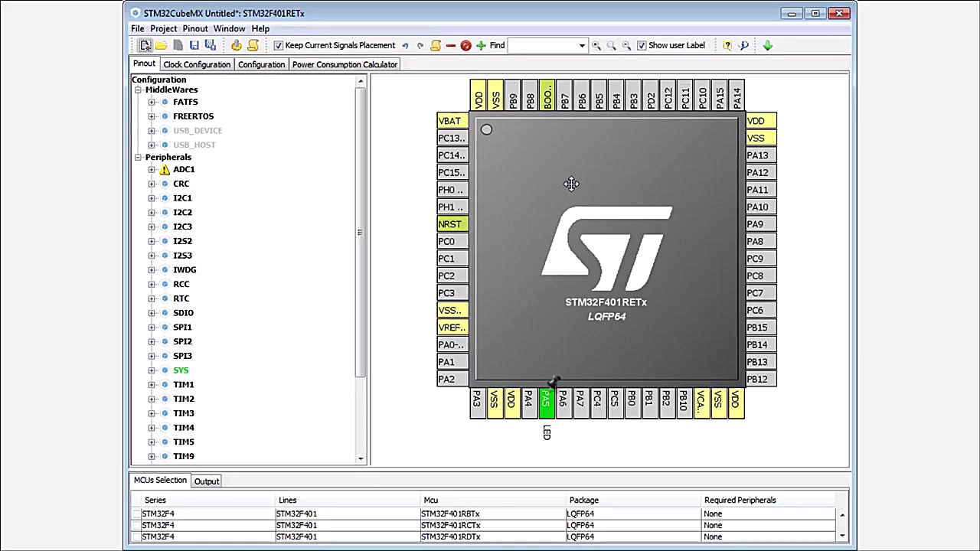This screenshot has height=551, width=980.
Task: Create a new STM32CubeMX project
Action: [x=145, y=45]
